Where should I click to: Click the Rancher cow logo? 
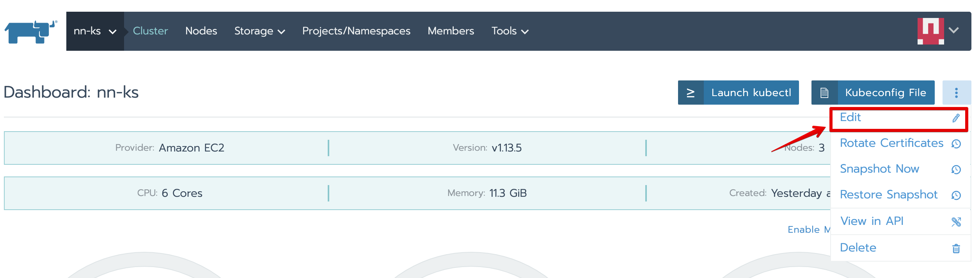pos(30,31)
